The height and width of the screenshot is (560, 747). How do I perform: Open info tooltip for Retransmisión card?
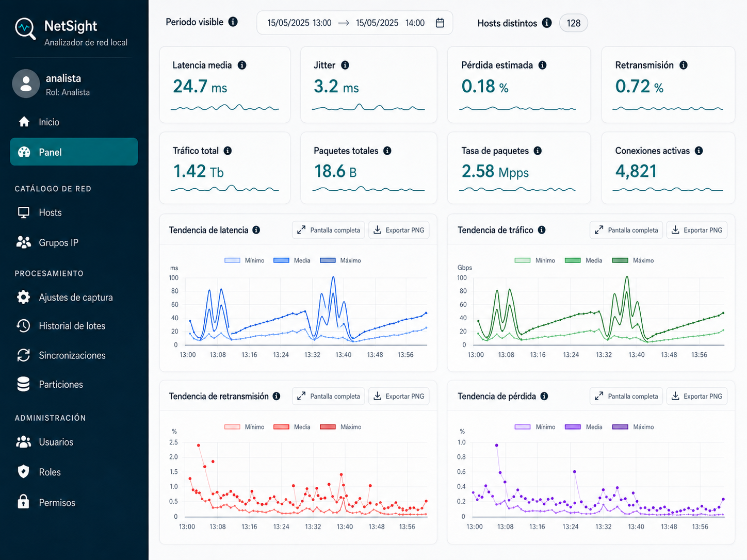click(684, 65)
